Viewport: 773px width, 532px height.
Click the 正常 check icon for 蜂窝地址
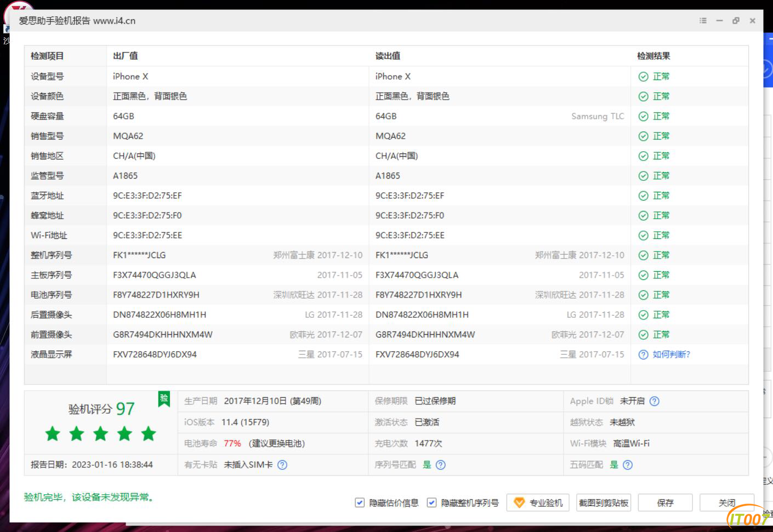(644, 215)
